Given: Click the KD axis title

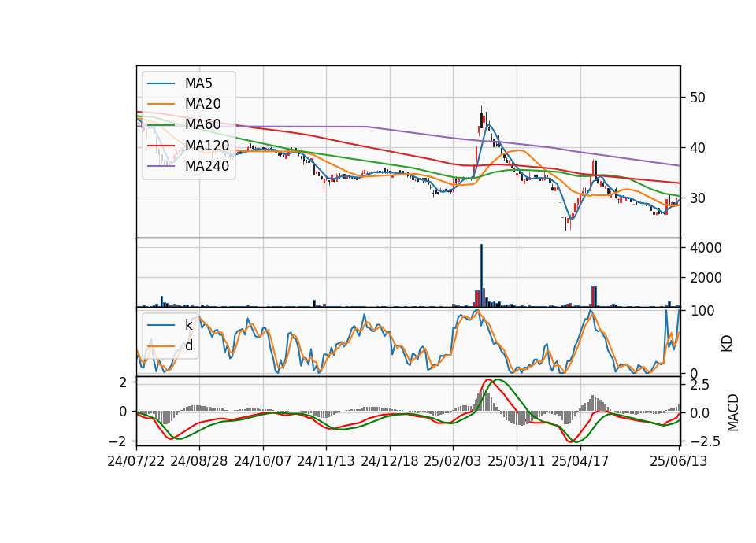Looking at the screenshot, I should pos(727,344).
